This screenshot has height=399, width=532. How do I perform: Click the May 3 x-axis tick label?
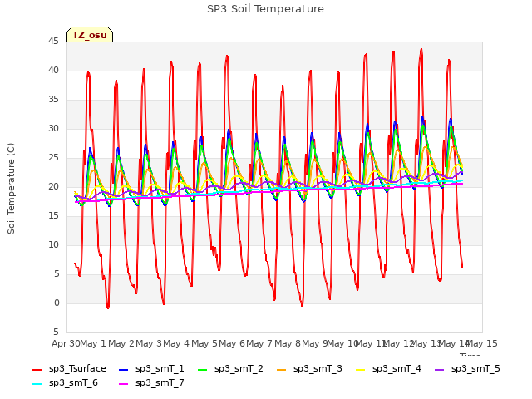149,343
